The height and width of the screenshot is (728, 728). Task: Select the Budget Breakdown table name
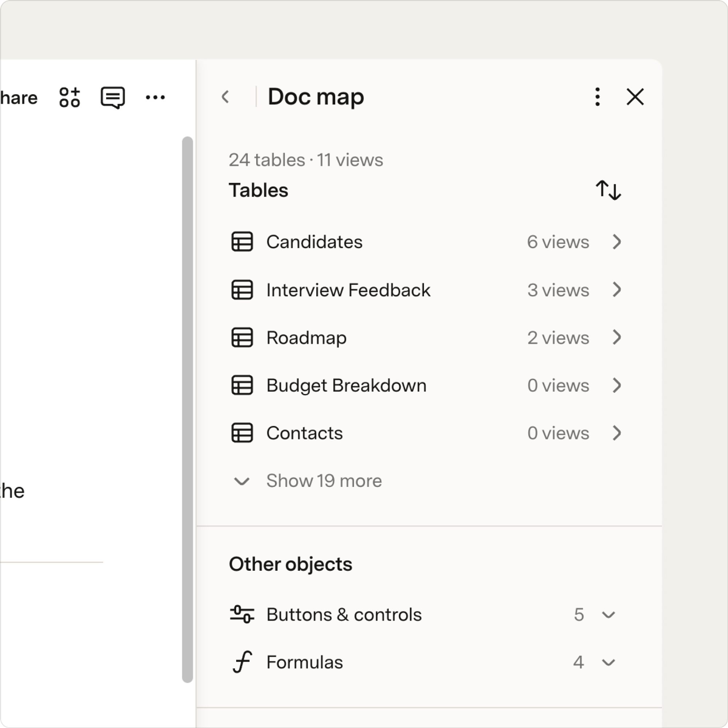346,385
